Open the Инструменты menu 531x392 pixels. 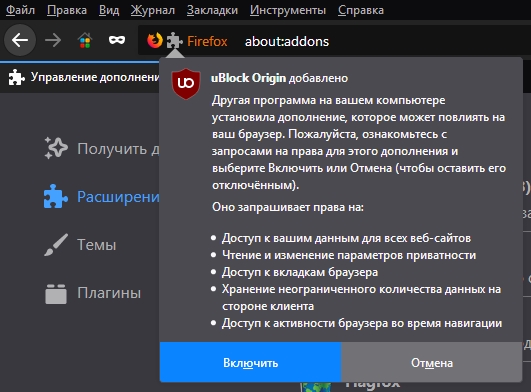(288, 10)
